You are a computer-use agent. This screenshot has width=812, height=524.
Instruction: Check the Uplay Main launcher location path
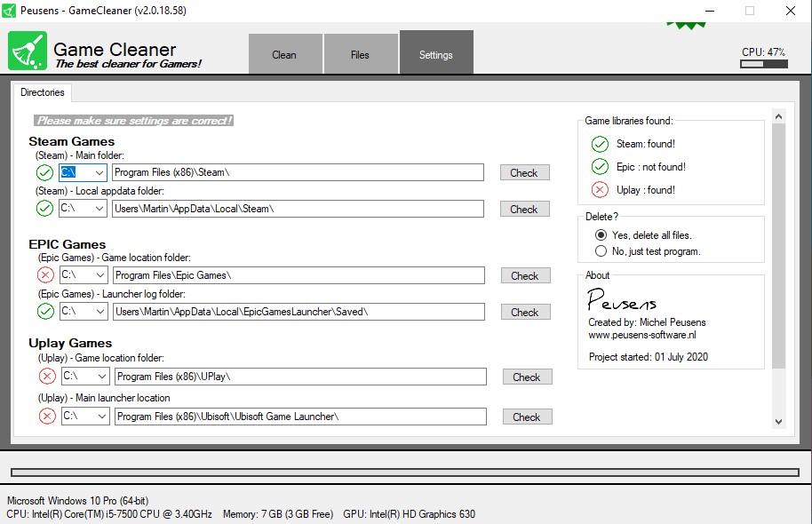pyautogui.click(x=527, y=417)
